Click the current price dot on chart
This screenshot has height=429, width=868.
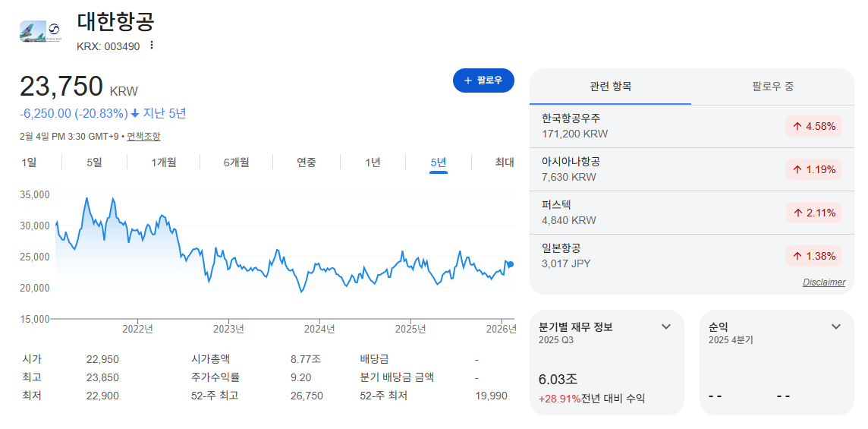(x=511, y=264)
